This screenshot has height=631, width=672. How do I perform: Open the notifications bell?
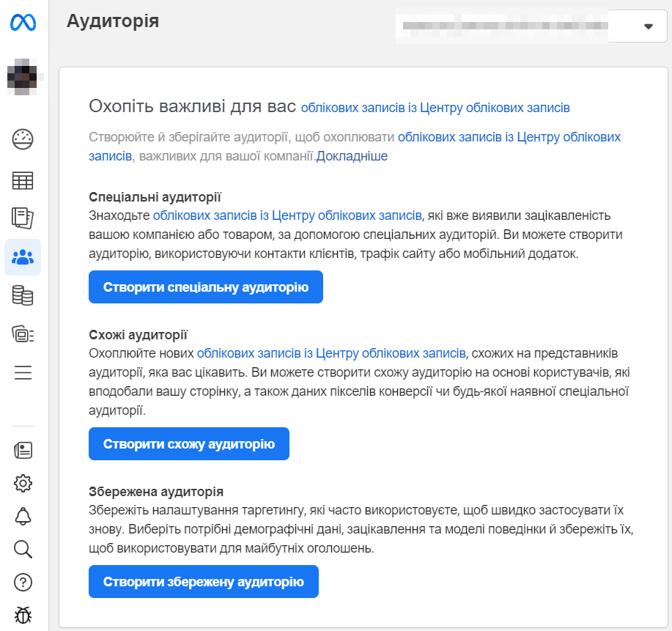coord(23,516)
